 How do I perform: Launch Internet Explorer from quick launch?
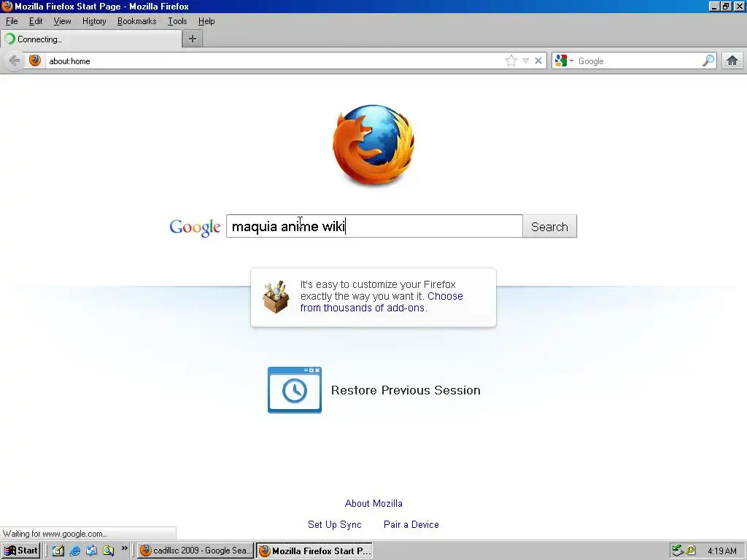point(75,551)
